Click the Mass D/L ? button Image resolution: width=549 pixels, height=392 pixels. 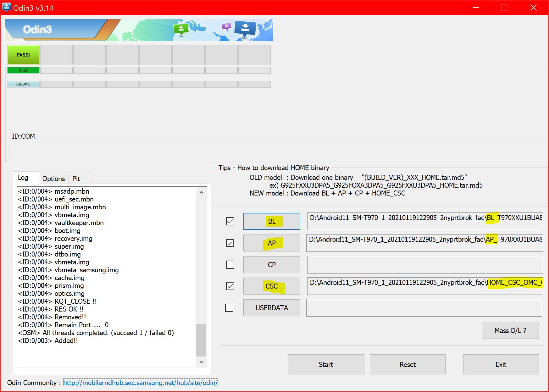pos(510,330)
